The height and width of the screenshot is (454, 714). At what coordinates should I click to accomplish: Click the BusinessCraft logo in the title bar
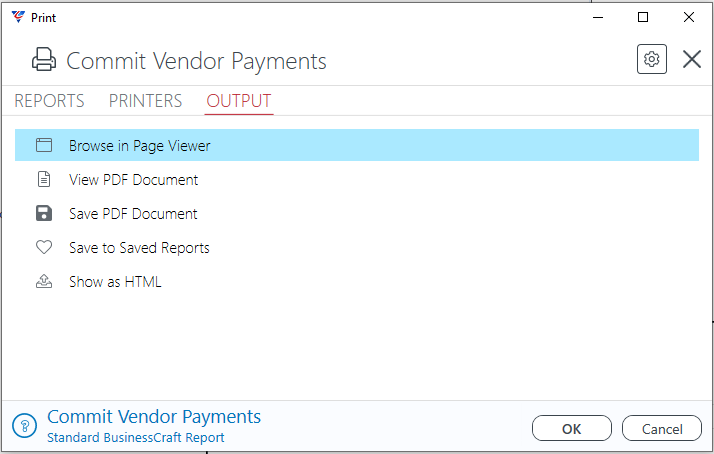pyautogui.click(x=18, y=17)
